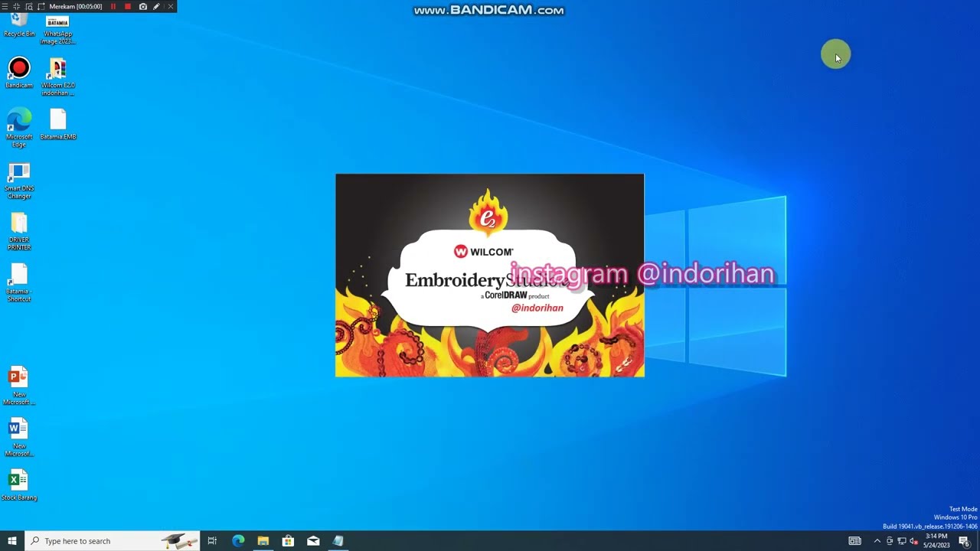
Task: Open Microsoft Store from the taskbar
Action: tap(288, 541)
